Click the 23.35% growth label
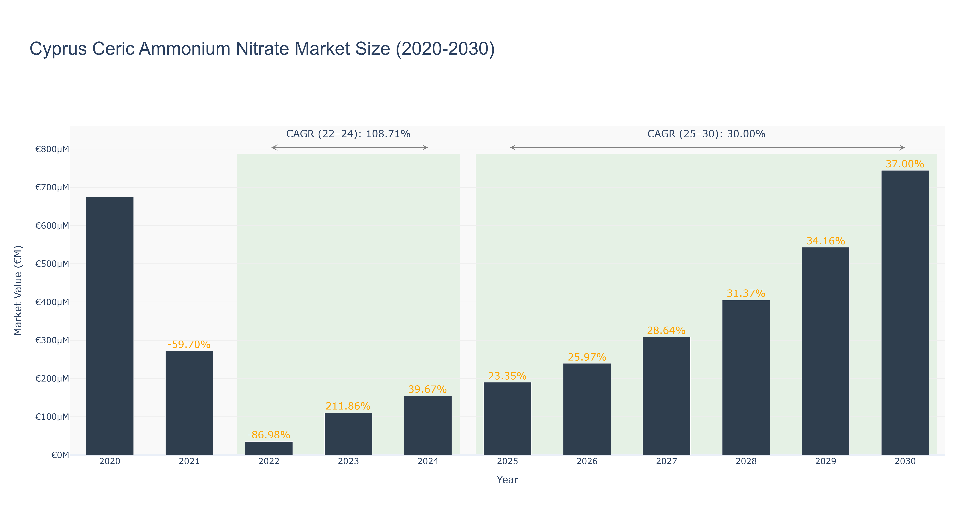Image resolution: width=980 pixels, height=525 pixels. [x=507, y=376]
